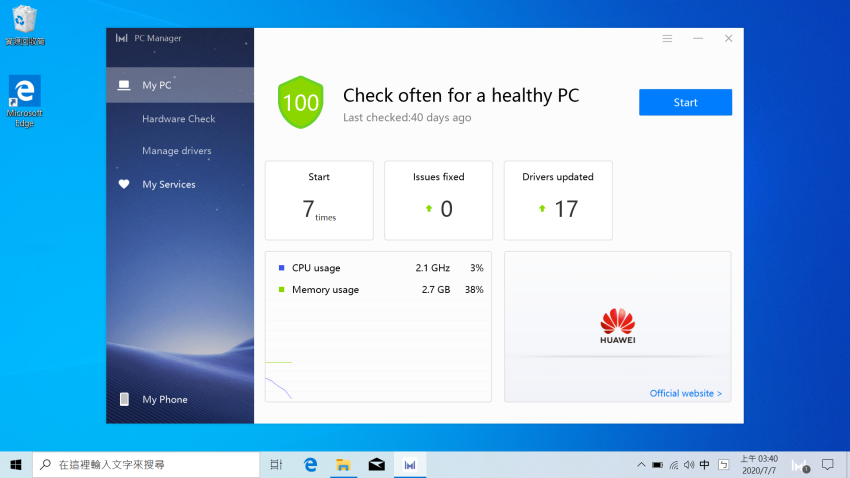This screenshot has width=850, height=478.
Task: Open the Recycle Bin desktop icon
Action: [24, 25]
